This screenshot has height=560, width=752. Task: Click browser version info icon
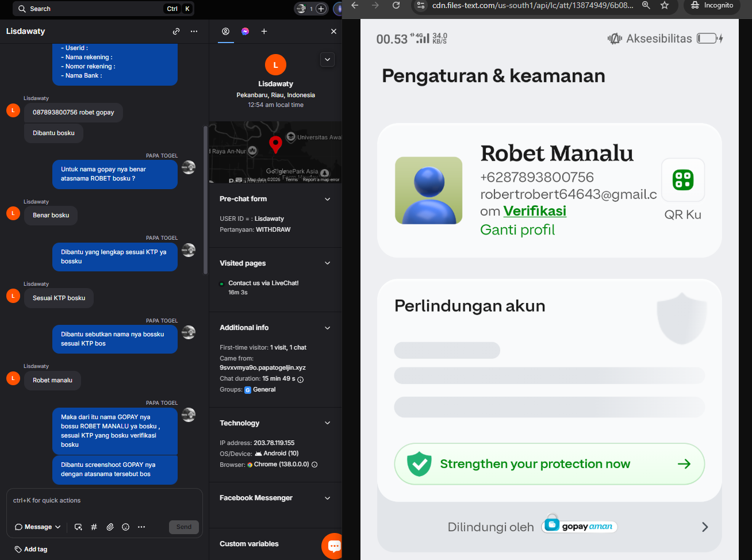314,465
